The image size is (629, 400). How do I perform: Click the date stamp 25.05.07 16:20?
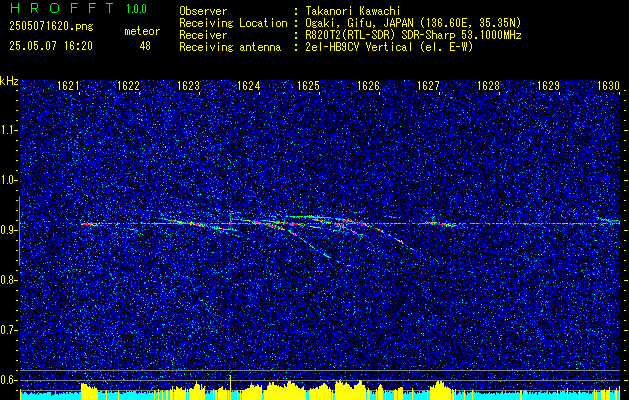(51, 46)
